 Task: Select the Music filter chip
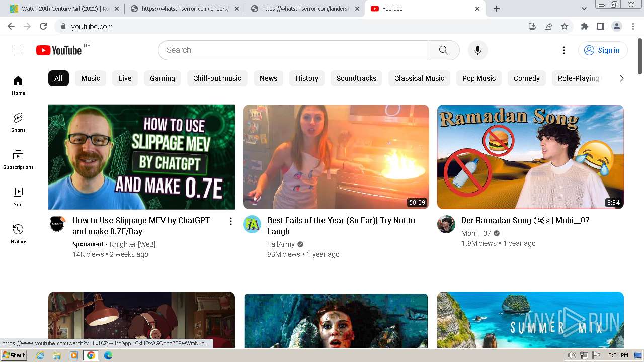coord(91,78)
